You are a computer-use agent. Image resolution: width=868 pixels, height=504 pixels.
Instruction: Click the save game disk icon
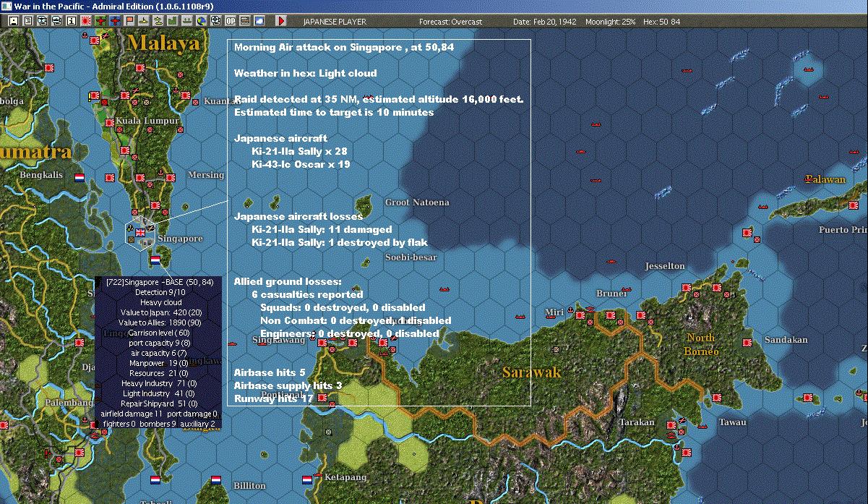13,21
